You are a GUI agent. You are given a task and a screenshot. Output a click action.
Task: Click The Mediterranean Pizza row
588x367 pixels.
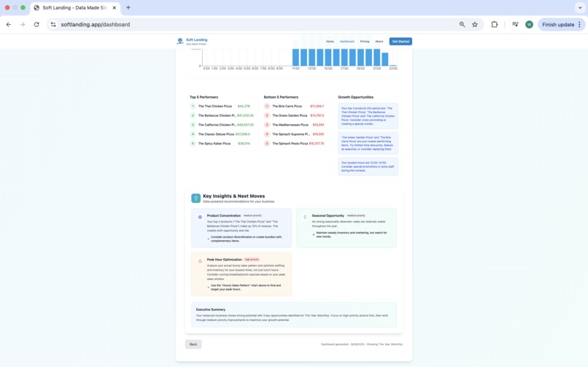coord(294,125)
